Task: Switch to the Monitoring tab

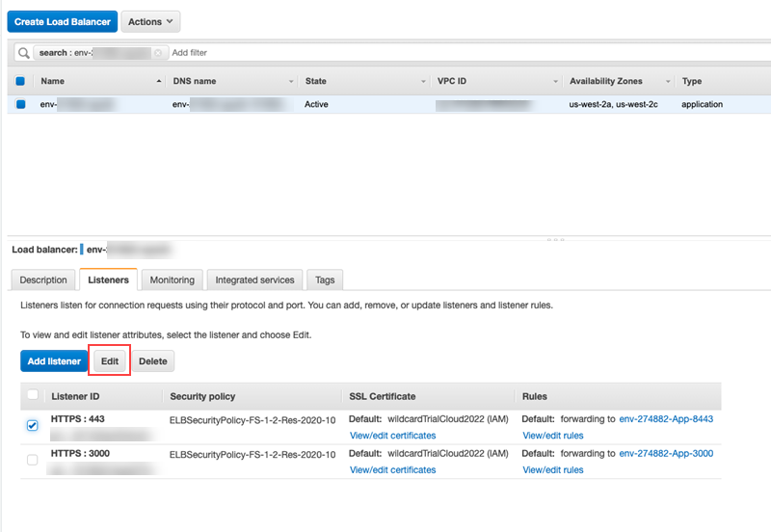Action: click(172, 279)
